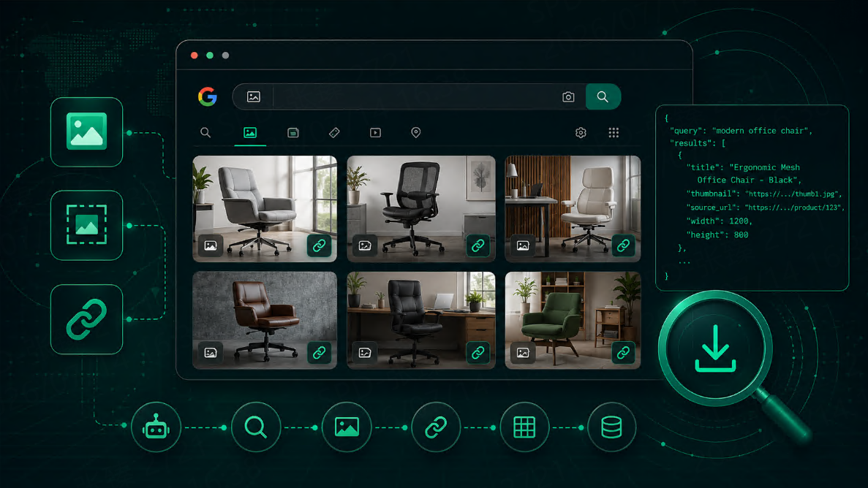Click the large chain link tile on left
Screen dimensions: 868x488
[86, 319]
